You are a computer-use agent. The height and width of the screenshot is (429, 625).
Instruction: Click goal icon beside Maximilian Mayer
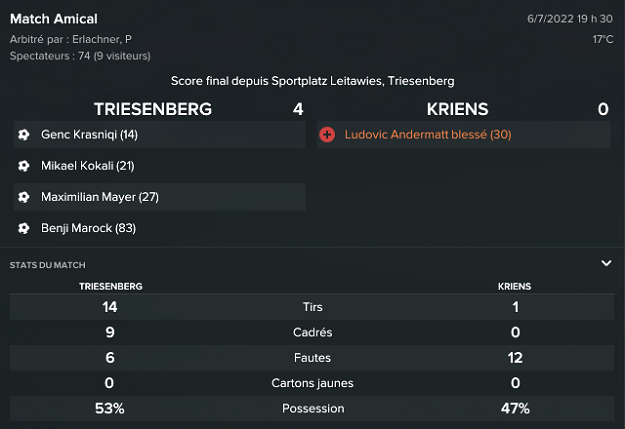pos(24,197)
